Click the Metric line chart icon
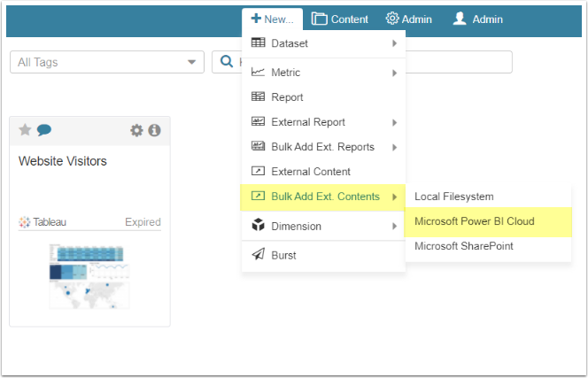The image size is (588, 378). tap(258, 73)
